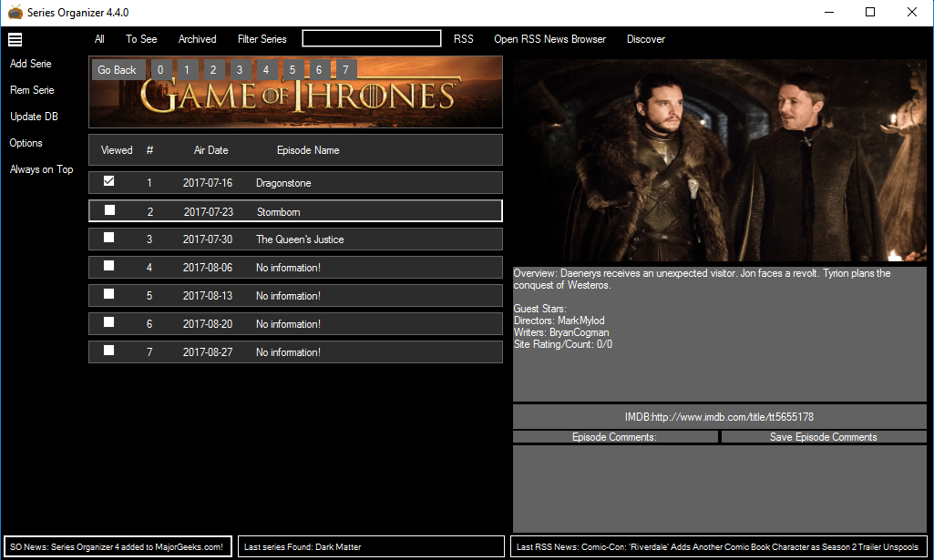Open the SO News status entry
The height and width of the screenshot is (560, 934).
point(118,547)
